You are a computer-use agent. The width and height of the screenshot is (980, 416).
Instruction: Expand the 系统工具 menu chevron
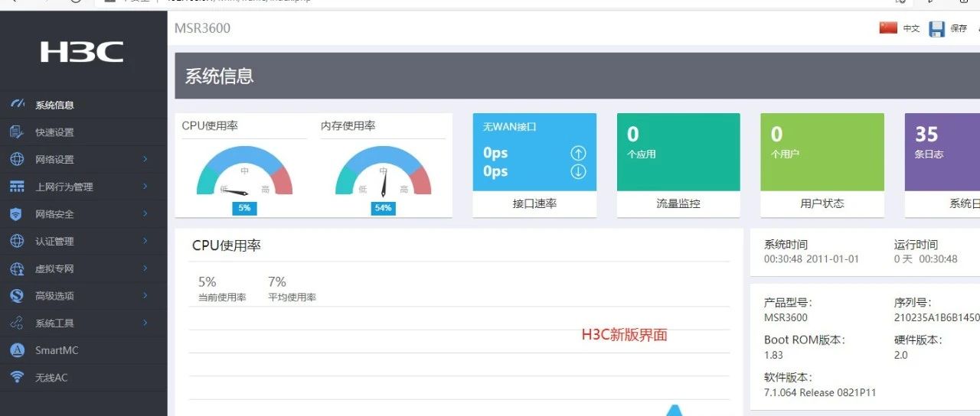point(145,323)
